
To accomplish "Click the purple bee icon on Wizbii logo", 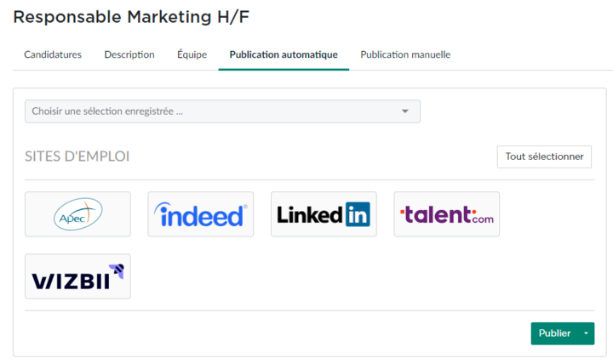I will tap(117, 271).
